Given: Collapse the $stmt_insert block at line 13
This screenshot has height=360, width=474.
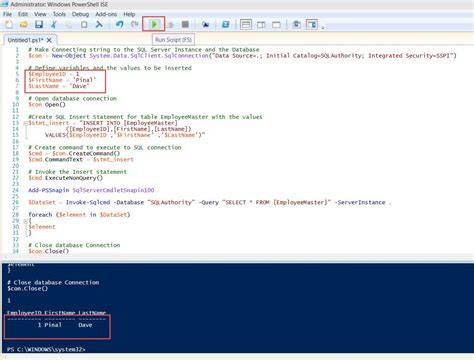Looking at the screenshot, I should coord(25,123).
